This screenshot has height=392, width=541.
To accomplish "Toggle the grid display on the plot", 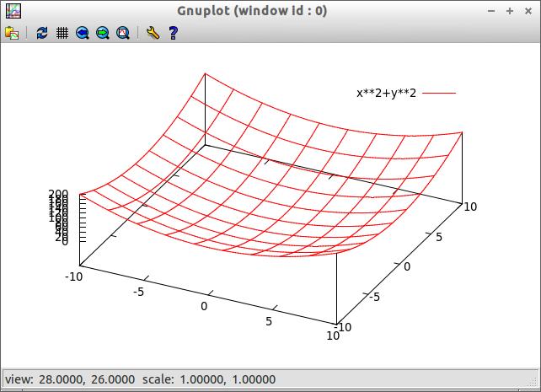I will (62, 33).
